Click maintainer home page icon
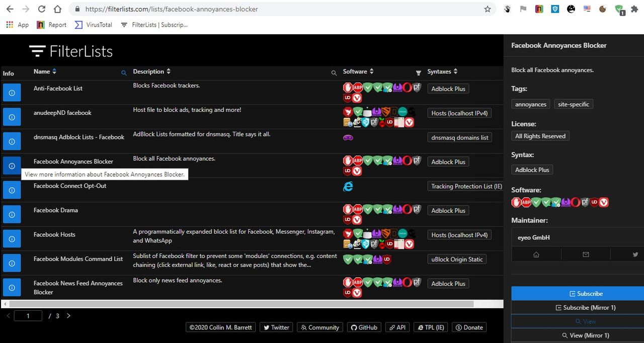This screenshot has height=343, width=644. click(x=536, y=254)
